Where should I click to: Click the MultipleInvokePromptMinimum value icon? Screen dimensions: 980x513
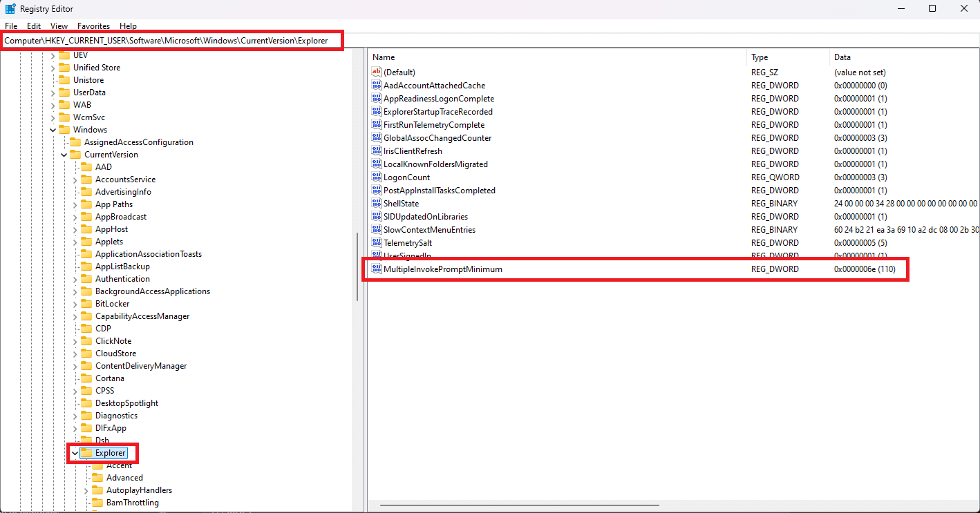click(377, 269)
